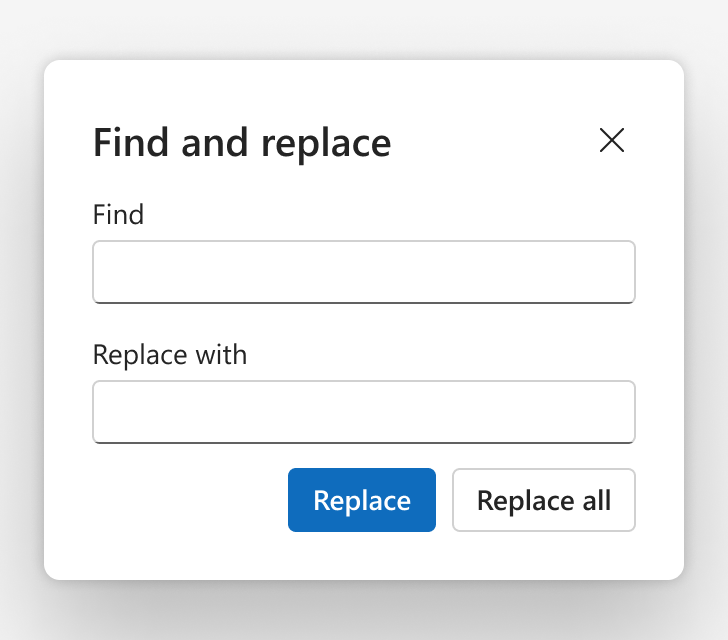
Task: Click the word Find above the input
Action: [118, 215]
